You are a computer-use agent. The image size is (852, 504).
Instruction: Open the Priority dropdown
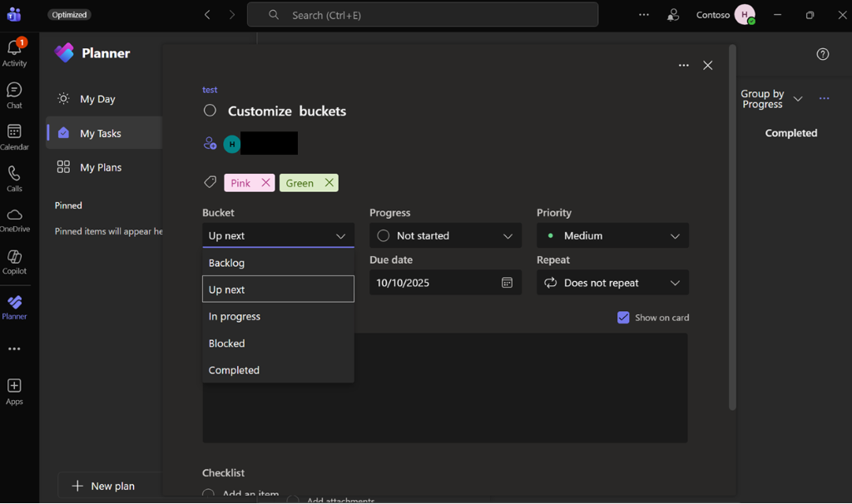[x=613, y=235]
